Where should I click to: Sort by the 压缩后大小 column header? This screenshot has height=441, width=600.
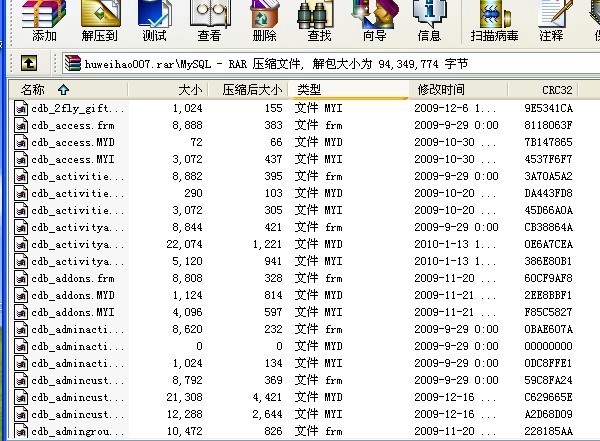click(248, 90)
